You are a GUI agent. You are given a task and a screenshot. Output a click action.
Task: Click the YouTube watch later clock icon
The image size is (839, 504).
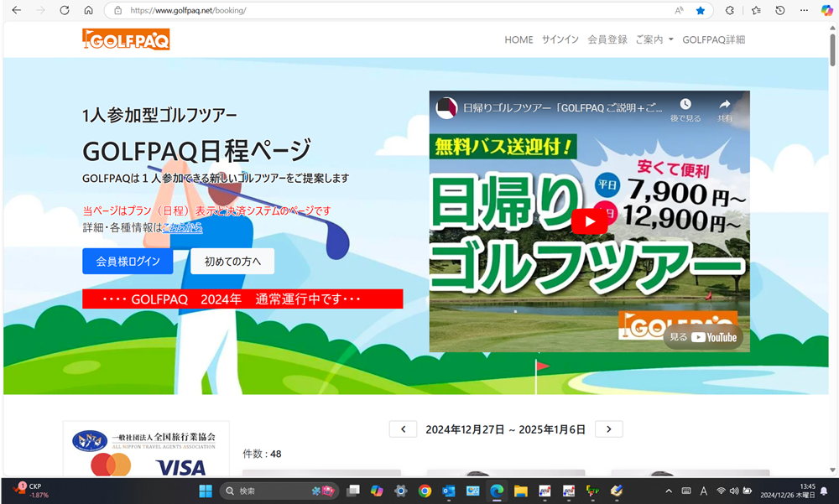(x=685, y=104)
